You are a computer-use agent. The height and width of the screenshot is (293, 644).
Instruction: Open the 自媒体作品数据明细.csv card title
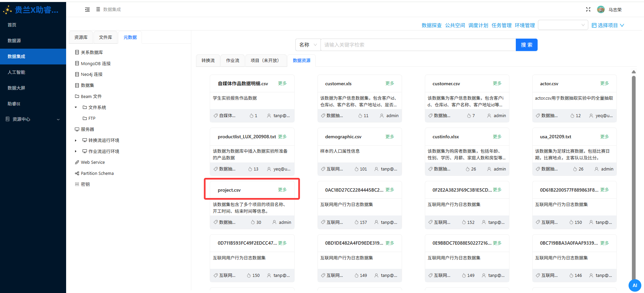pyautogui.click(x=243, y=84)
